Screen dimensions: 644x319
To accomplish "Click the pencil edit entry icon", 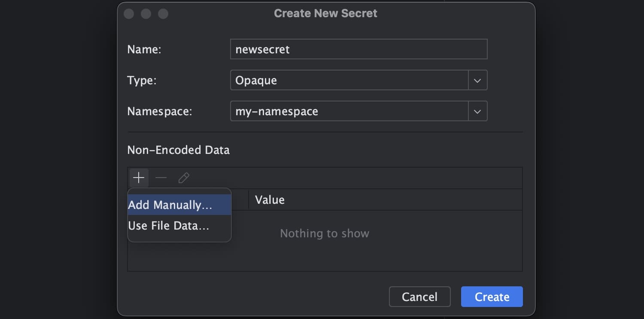I will [x=184, y=178].
